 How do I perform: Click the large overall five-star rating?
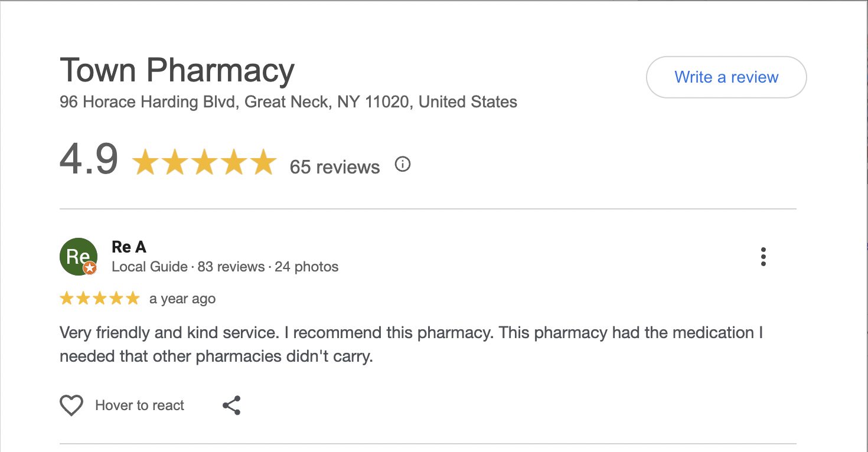(204, 163)
